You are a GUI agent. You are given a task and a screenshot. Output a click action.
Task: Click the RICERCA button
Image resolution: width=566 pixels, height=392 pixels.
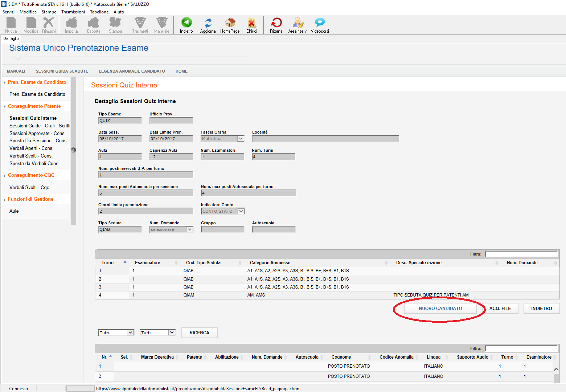coord(199,333)
